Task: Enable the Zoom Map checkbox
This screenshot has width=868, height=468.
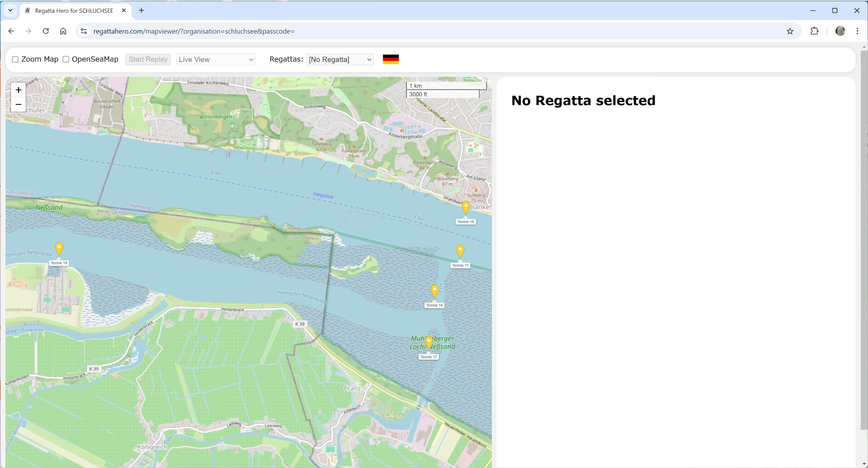Action: point(15,60)
